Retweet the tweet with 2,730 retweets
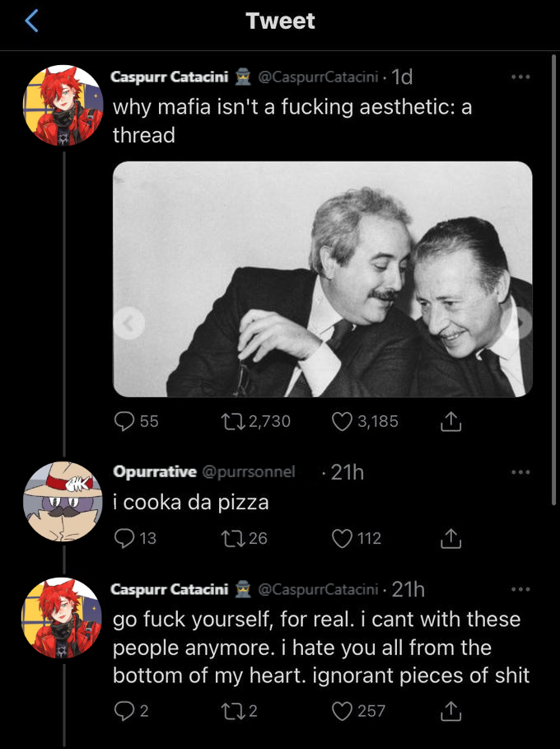 click(x=226, y=421)
